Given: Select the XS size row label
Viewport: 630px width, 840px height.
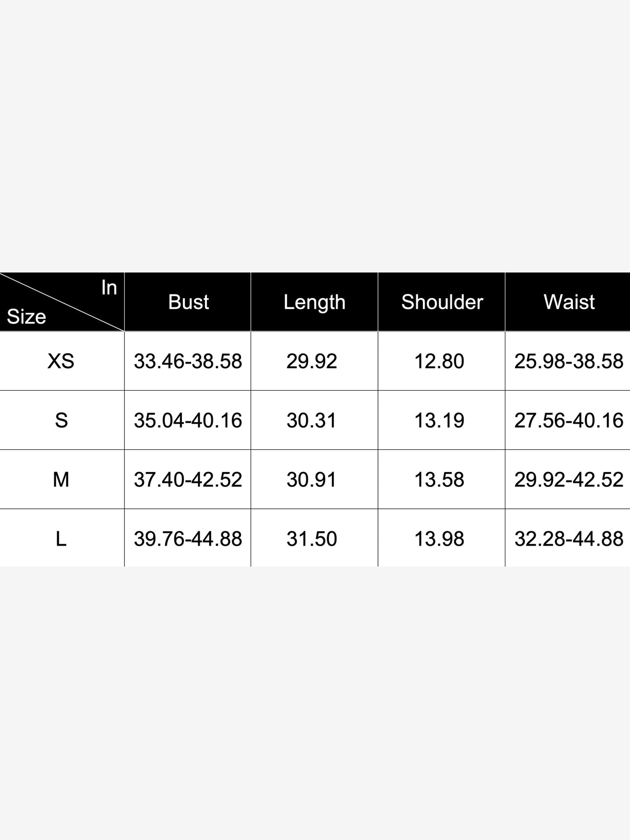Looking at the screenshot, I should (x=61, y=361).
